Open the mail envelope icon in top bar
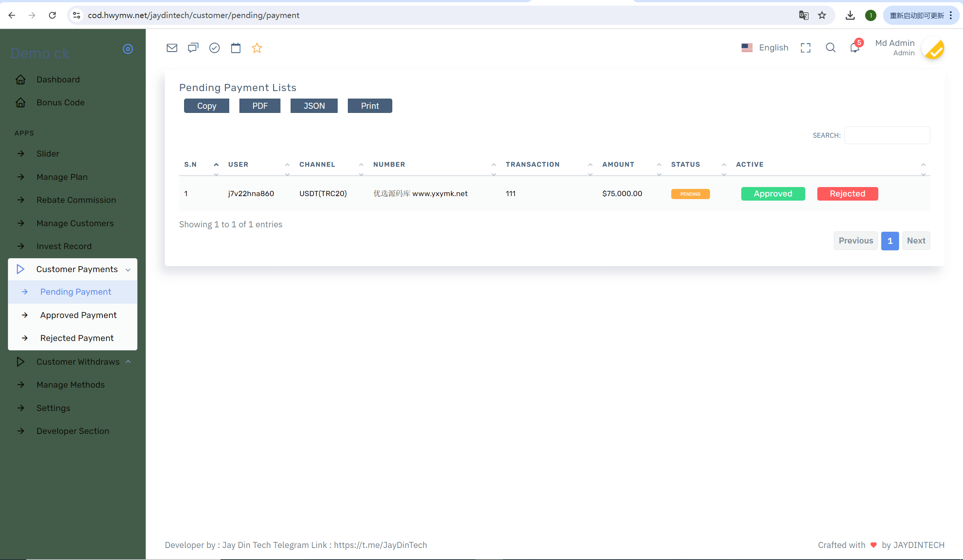Viewport: 963px width, 560px height. 172,48
